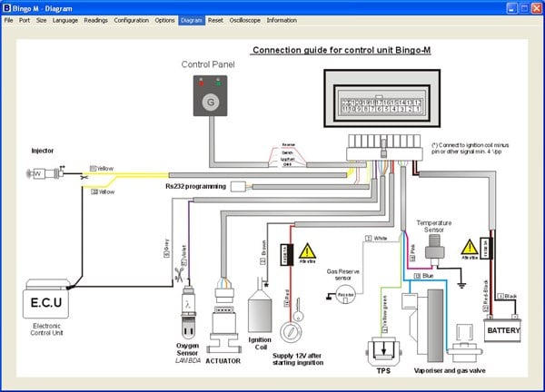Image resolution: width=545 pixels, height=392 pixels.
Task: Open the File menu
Action: coord(8,19)
